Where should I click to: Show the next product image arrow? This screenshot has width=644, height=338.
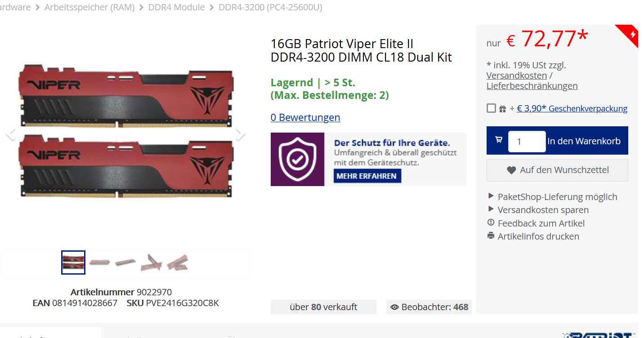[x=240, y=133]
